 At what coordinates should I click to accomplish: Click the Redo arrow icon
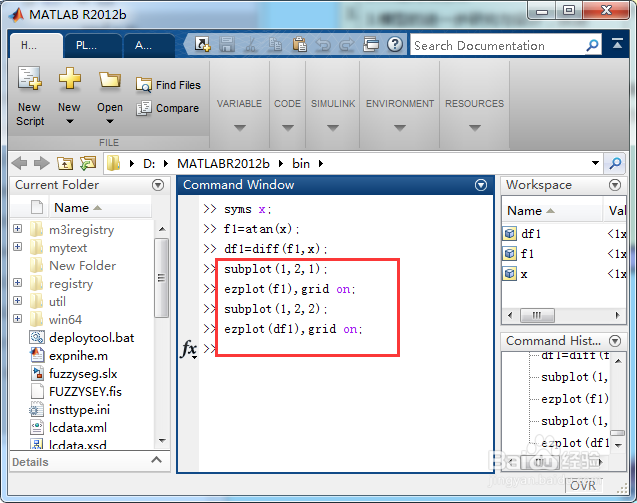click(347, 44)
